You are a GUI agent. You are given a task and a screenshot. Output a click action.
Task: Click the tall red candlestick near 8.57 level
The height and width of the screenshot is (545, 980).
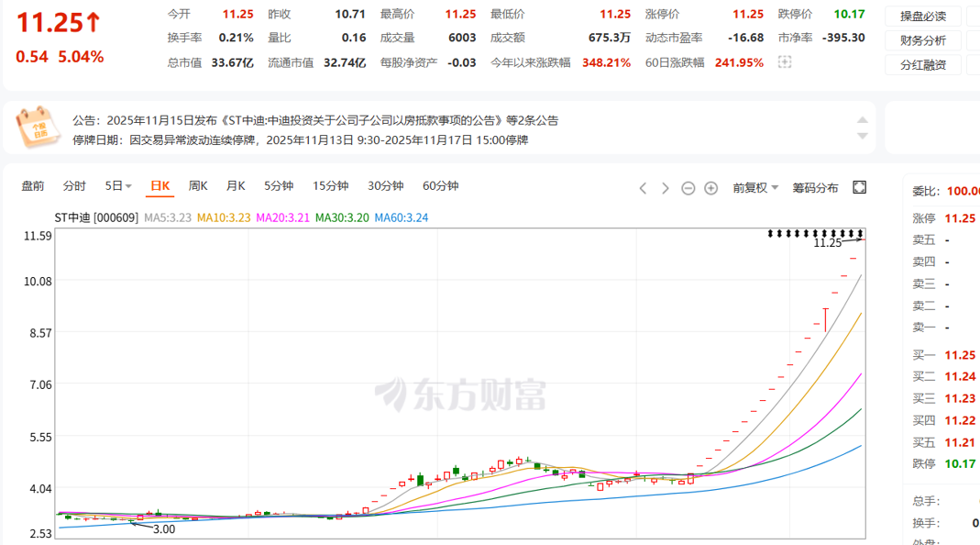pos(826,319)
